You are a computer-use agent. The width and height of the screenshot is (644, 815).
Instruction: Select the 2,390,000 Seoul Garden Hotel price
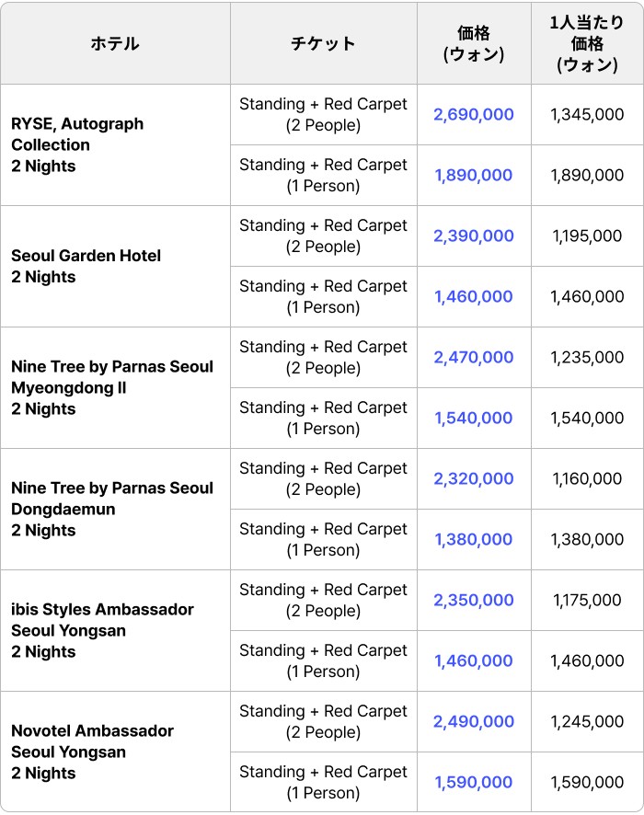(x=474, y=236)
